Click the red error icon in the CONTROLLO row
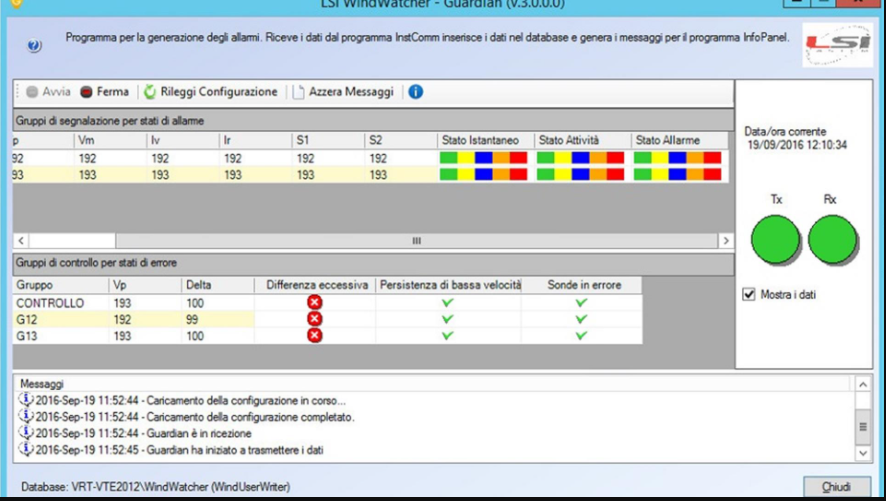Image resolution: width=886 pixels, height=501 pixels. tap(315, 302)
